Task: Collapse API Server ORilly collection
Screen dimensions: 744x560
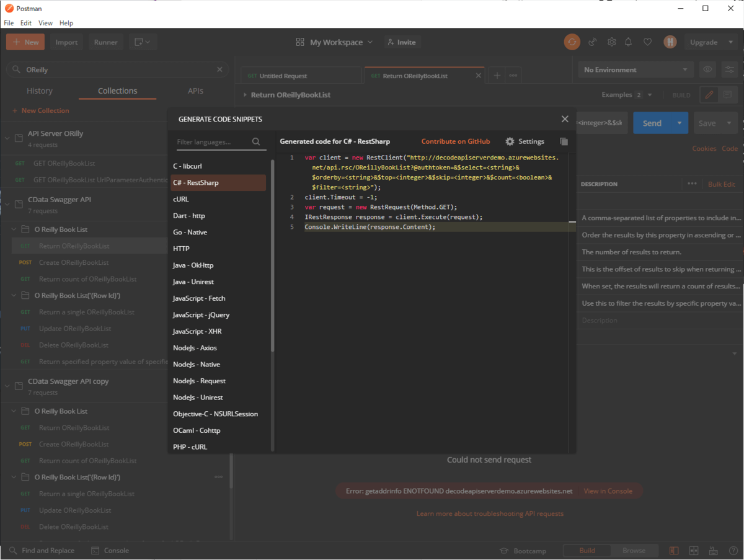Action: 8,138
